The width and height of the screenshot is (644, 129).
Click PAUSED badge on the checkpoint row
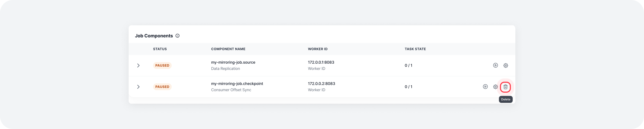click(x=162, y=87)
